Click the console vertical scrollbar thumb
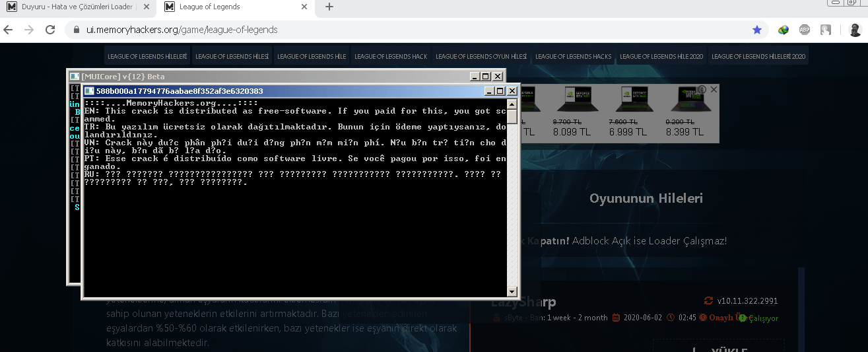The image size is (868, 352). tap(512, 118)
